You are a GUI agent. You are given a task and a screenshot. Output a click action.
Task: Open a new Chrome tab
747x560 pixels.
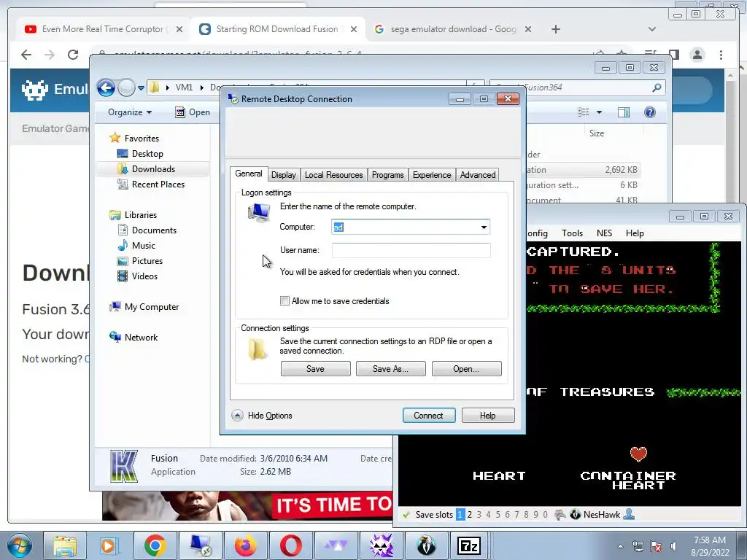(x=555, y=29)
